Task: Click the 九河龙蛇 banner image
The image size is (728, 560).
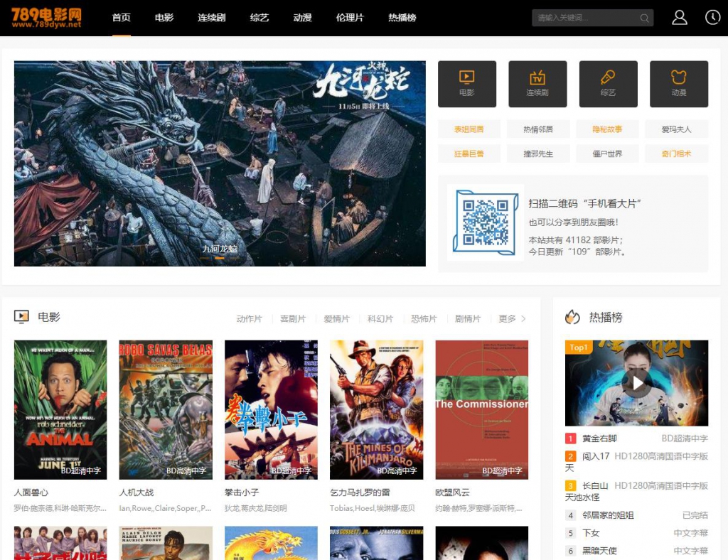Action: (x=220, y=163)
